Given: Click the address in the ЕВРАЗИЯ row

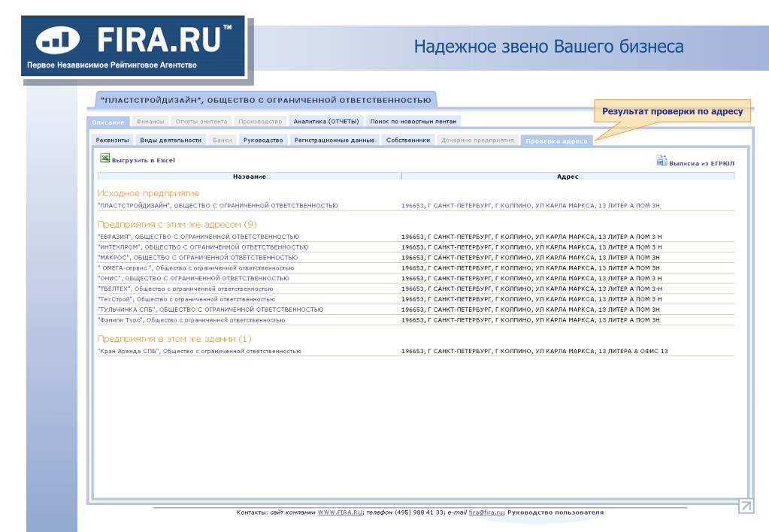Looking at the screenshot, I should 531,237.
